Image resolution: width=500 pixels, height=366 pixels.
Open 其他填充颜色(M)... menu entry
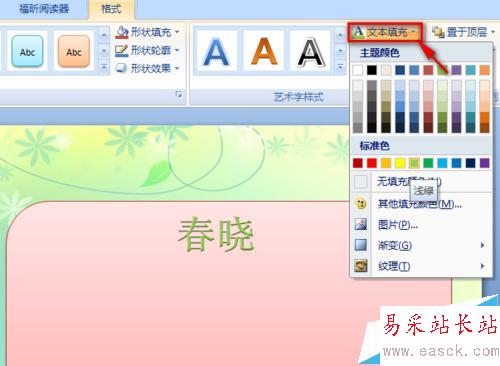(x=421, y=204)
